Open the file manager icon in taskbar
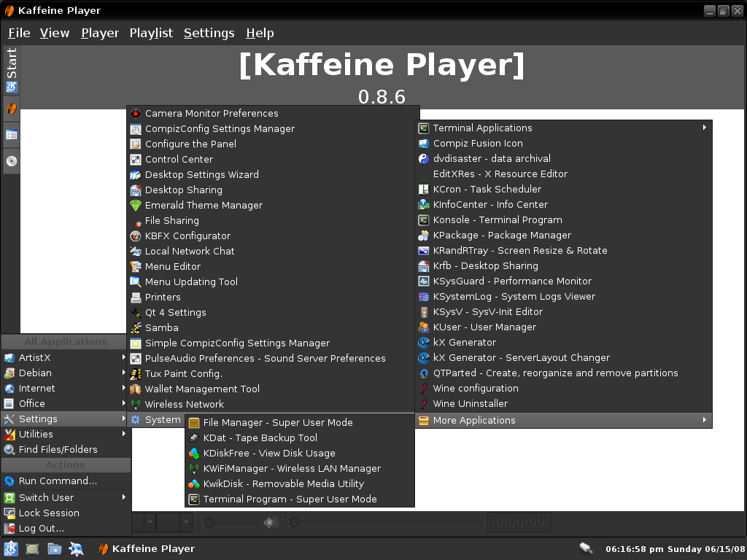This screenshot has height=560, width=747. (x=54, y=548)
